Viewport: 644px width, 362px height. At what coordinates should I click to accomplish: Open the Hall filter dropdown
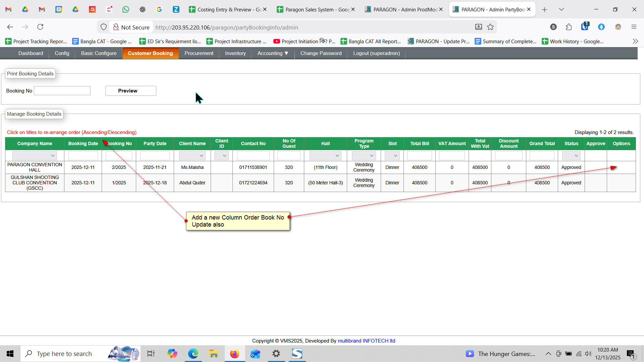(325, 156)
